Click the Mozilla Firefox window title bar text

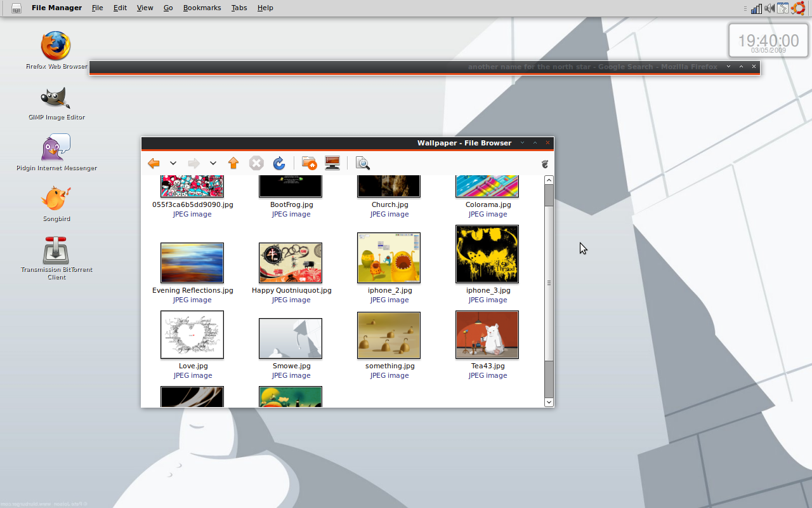593,67
